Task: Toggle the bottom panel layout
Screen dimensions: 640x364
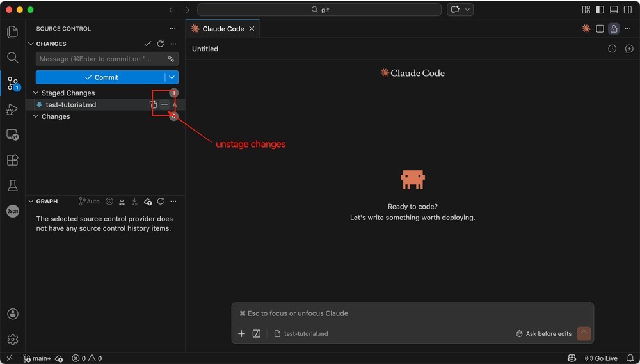Action: click(614, 10)
